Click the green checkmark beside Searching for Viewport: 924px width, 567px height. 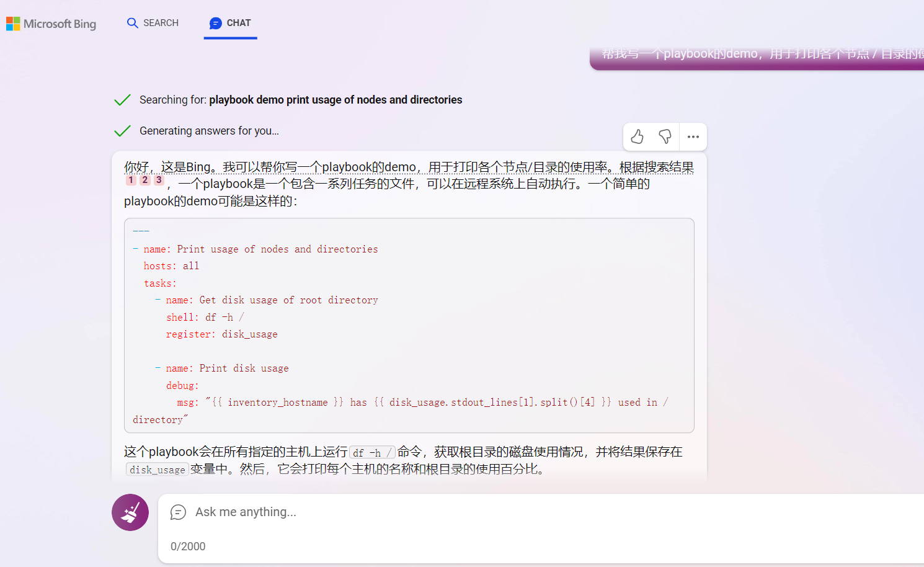point(123,100)
